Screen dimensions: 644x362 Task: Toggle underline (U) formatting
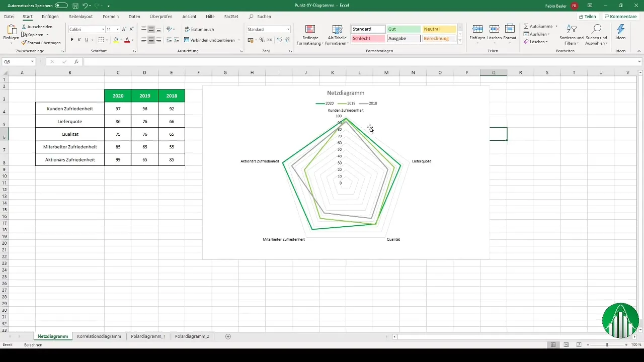point(87,40)
